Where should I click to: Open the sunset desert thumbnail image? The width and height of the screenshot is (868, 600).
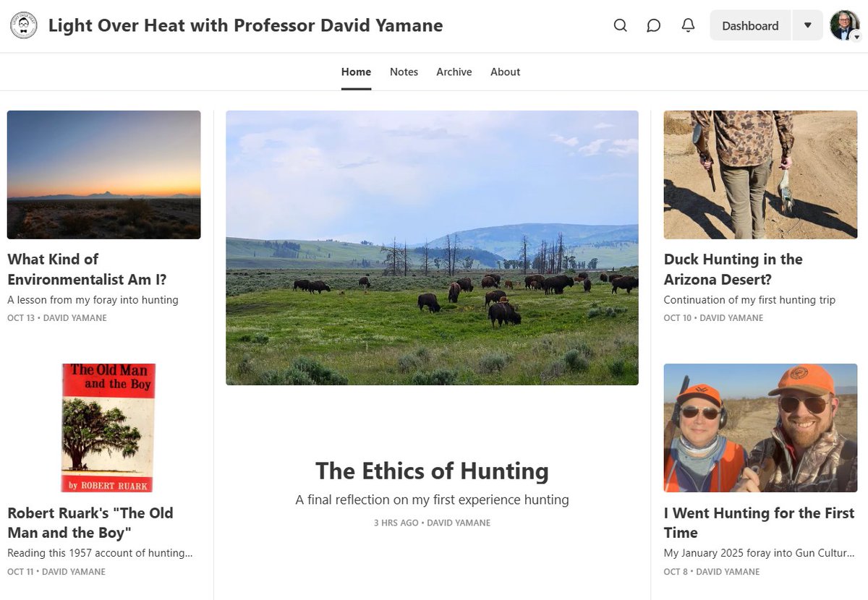(x=103, y=175)
